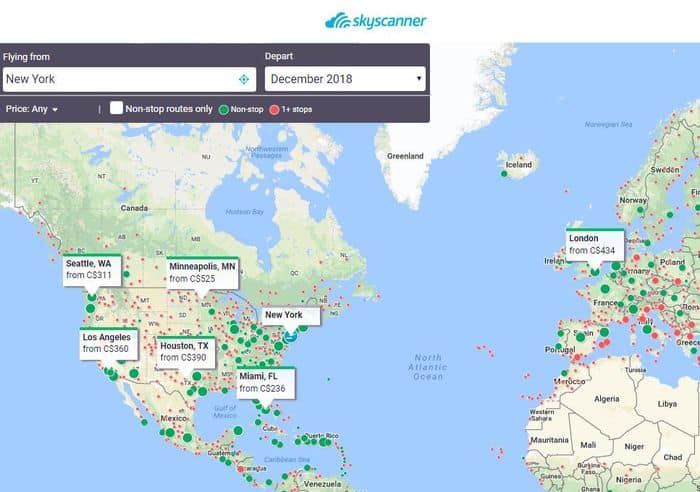
Task: Select the Seattle, WA price label
Action: click(x=90, y=268)
